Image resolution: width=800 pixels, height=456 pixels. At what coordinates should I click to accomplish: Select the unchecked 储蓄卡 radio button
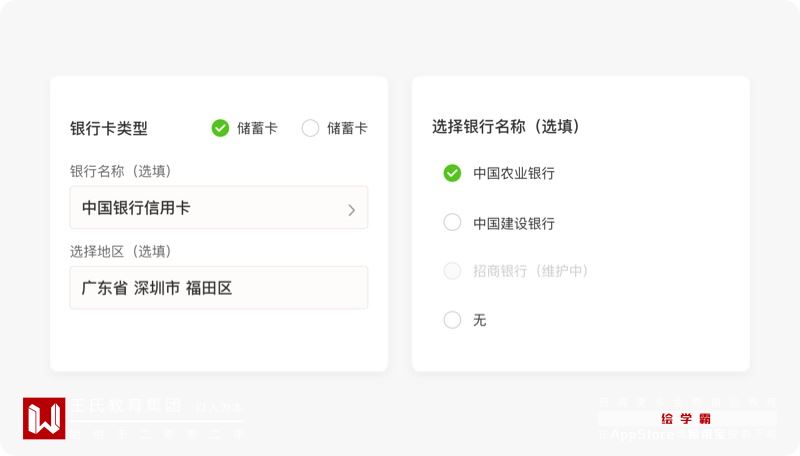coord(310,128)
